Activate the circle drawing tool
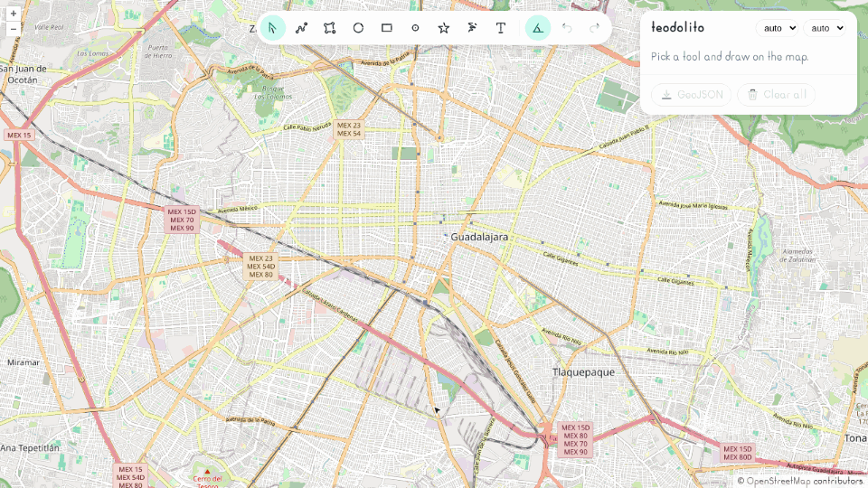Screen dimensions: 868x488 (358, 28)
